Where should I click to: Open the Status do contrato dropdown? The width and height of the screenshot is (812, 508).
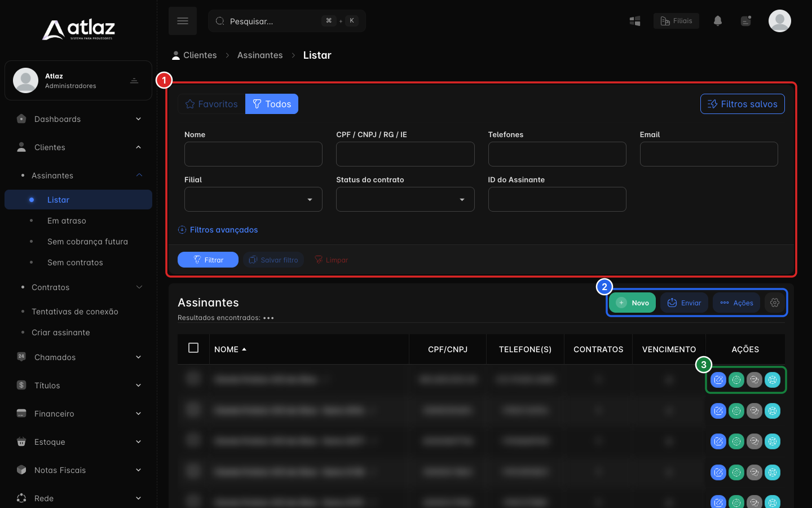(x=405, y=199)
